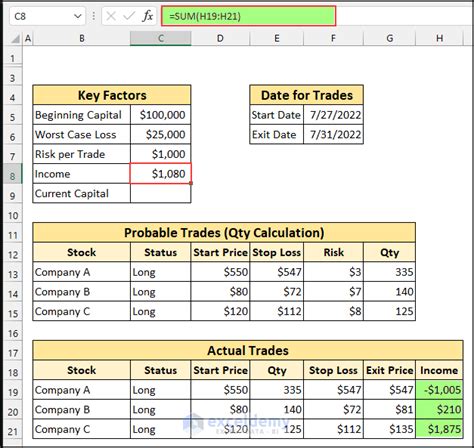Select Company C Long status in Actual Trades
The width and height of the screenshot is (474, 448).
[x=161, y=429]
